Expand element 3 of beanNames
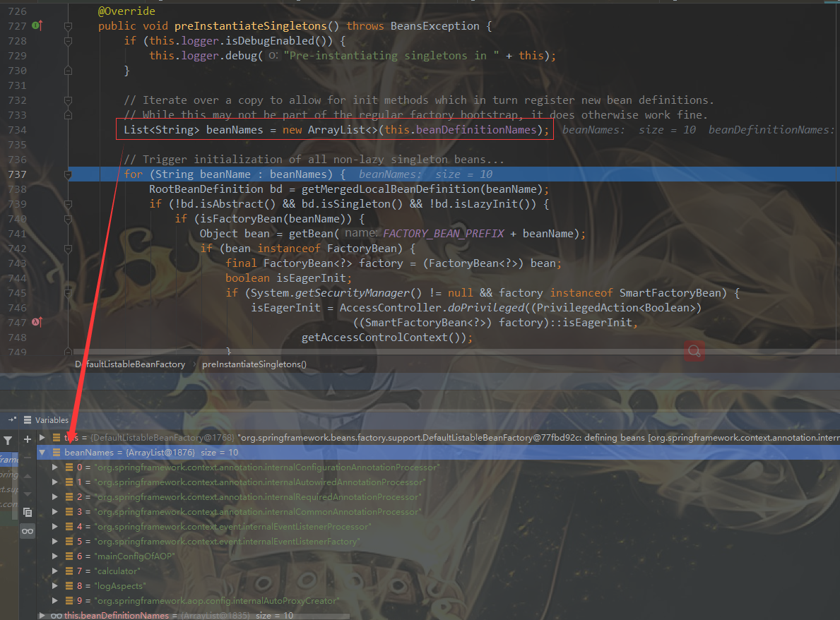Screen dimensions: 840x620 [54, 512]
